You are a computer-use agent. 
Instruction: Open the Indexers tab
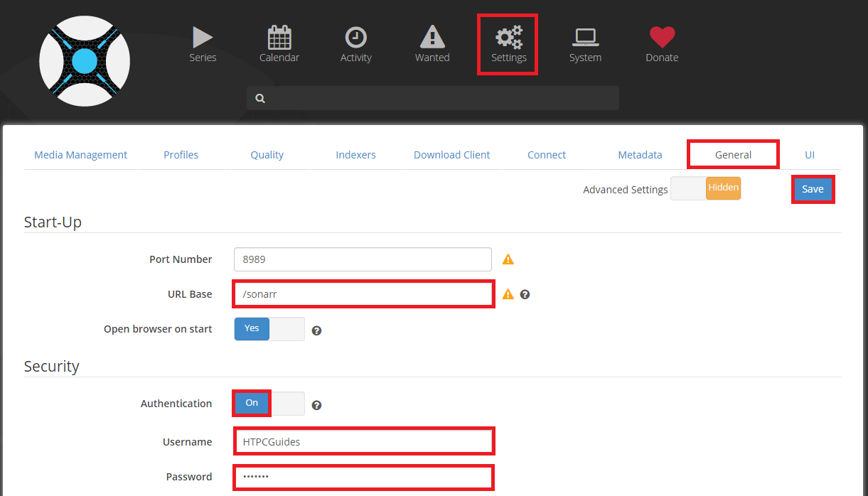(x=355, y=155)
